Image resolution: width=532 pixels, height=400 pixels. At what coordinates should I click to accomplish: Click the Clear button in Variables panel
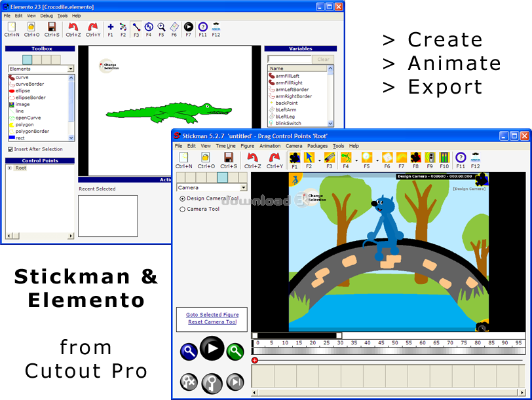pos(323,60)
